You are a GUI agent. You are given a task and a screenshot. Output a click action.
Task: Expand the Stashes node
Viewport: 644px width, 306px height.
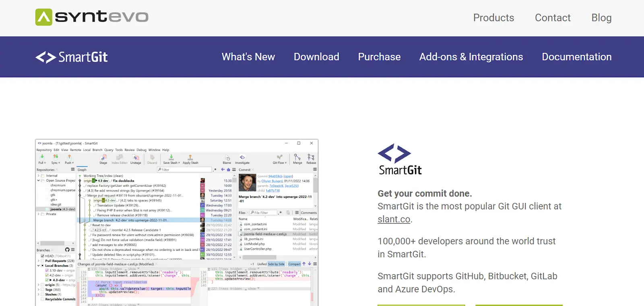(39, 294)
